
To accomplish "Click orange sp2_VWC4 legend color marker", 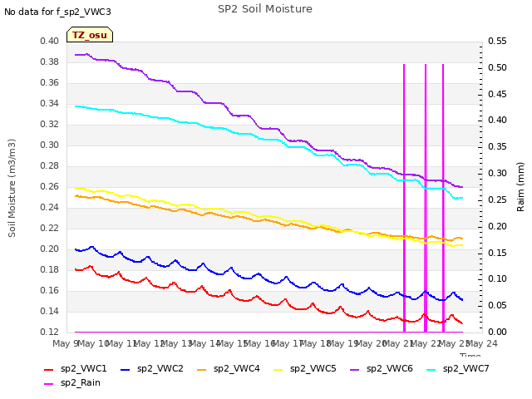I will (202, 369).
